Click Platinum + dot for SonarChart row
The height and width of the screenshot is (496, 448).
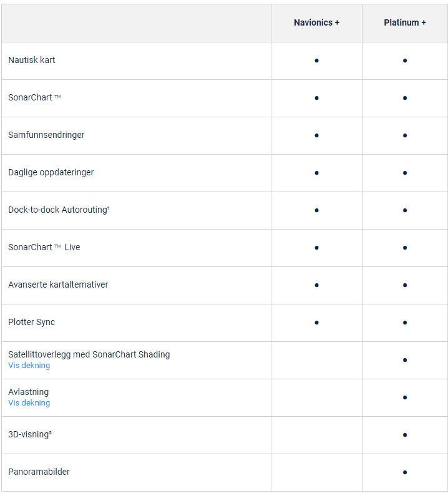point(405,98)
